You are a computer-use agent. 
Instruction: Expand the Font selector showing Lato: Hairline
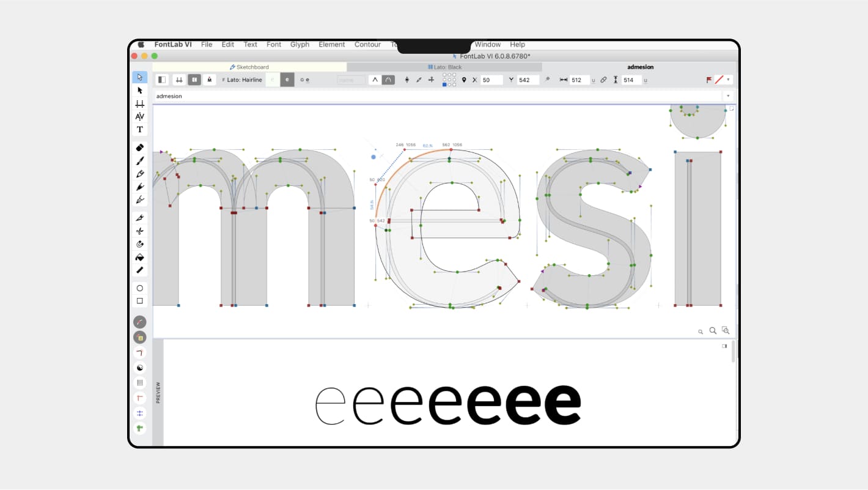click(x=243, y=80)
